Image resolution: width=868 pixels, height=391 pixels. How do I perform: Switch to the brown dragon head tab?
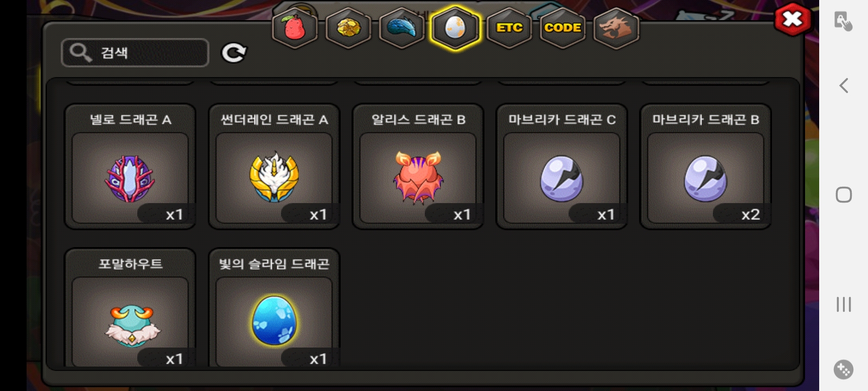[616, 28]
